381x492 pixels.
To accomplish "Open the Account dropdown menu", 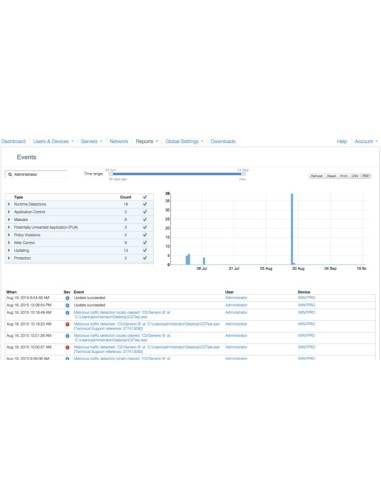I will (x=366, y=141).
